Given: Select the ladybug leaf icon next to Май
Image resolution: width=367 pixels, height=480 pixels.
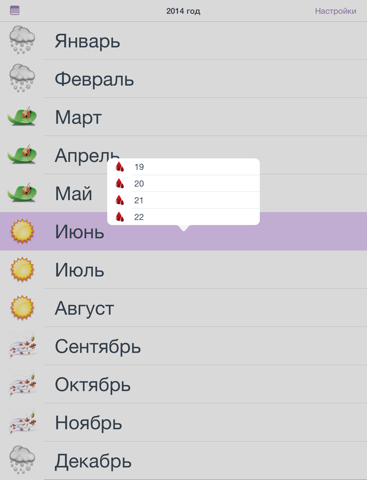Looking at the screenshot, I should [22, 193].
